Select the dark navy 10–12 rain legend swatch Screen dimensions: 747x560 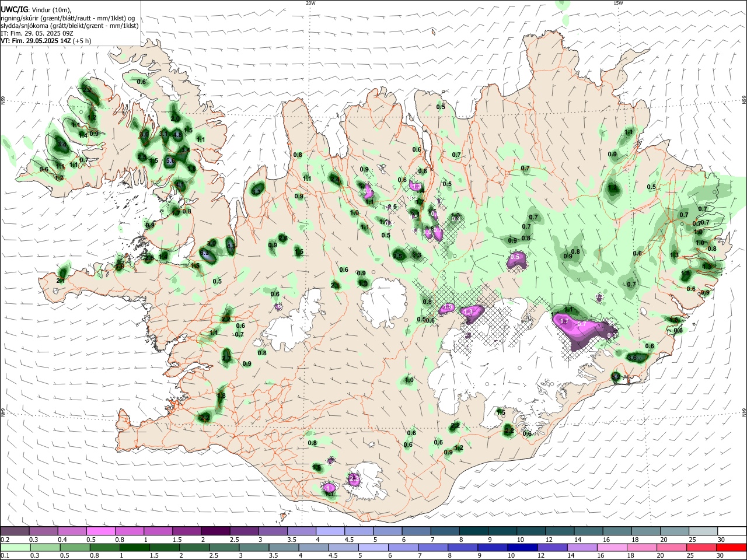[x=522, y=547]
